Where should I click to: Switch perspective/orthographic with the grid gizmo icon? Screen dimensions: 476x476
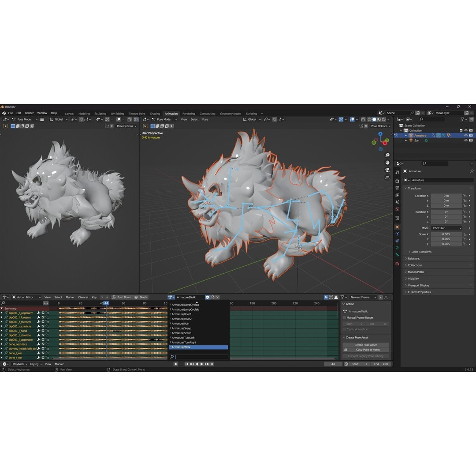click(x=387, y=178)
